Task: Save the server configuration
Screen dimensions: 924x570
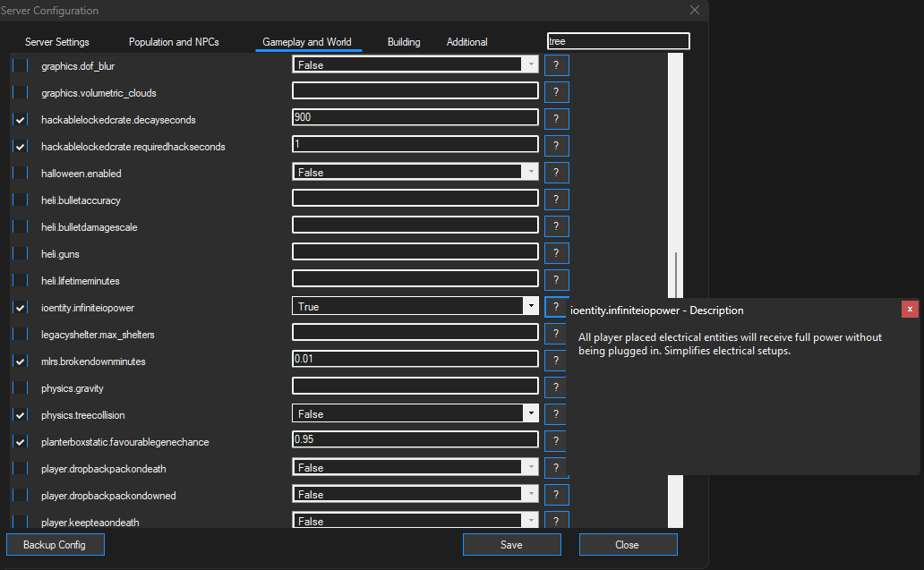Action: click(x=511, y=544)
